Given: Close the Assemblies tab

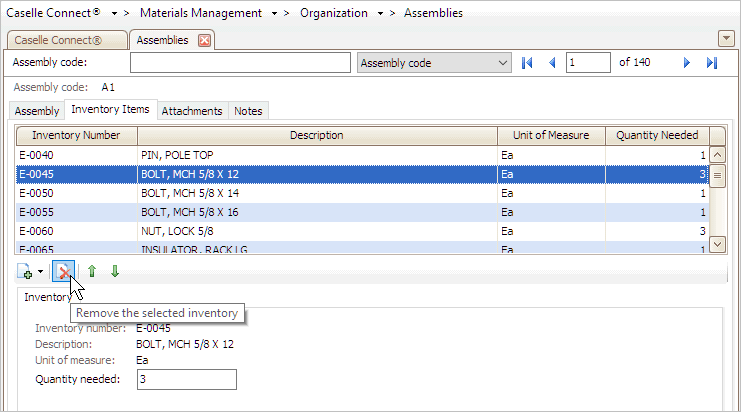Looking at the screenshot, I should [204, 41].
